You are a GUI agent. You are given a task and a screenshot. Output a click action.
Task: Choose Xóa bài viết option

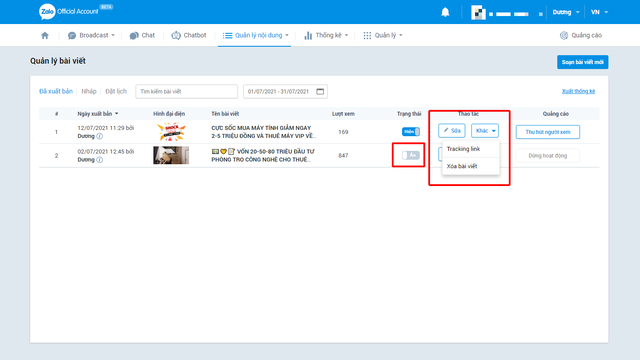471,166
